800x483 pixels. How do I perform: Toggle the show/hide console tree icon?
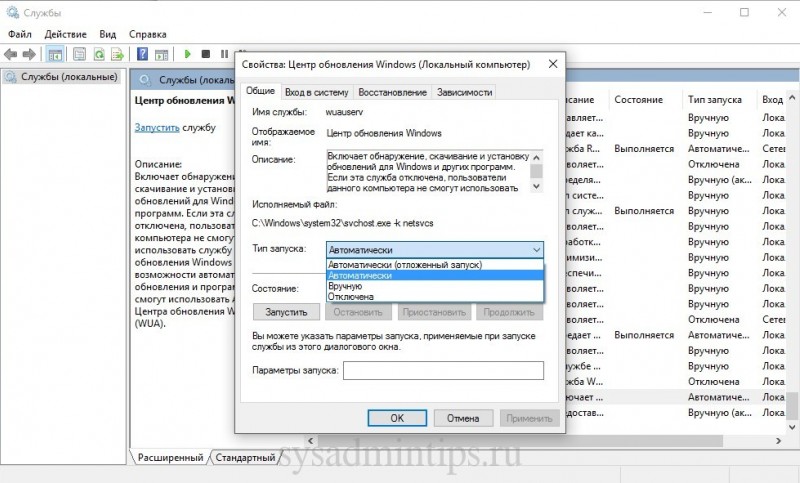[x=55, y=54]
